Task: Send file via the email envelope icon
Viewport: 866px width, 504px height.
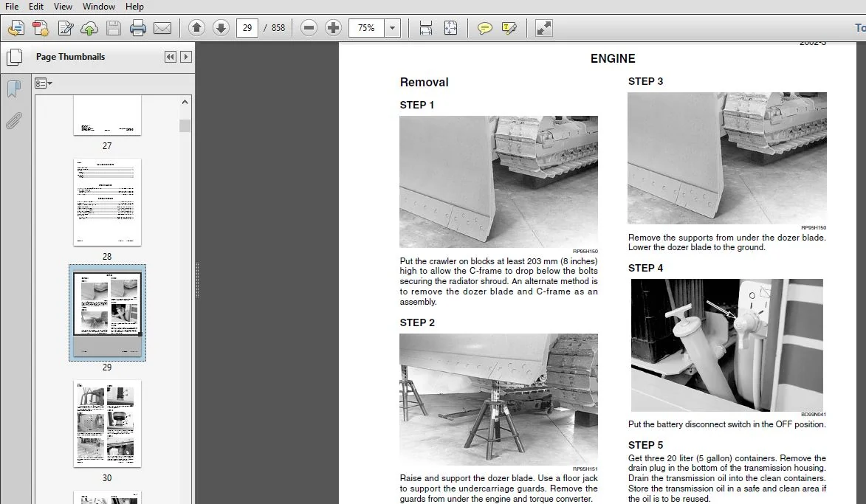Action: (x=162, y=27)
